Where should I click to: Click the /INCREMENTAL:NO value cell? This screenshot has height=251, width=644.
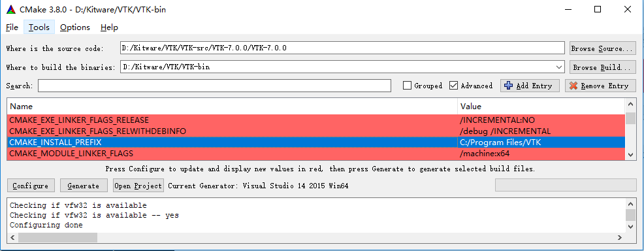(541, 120)
